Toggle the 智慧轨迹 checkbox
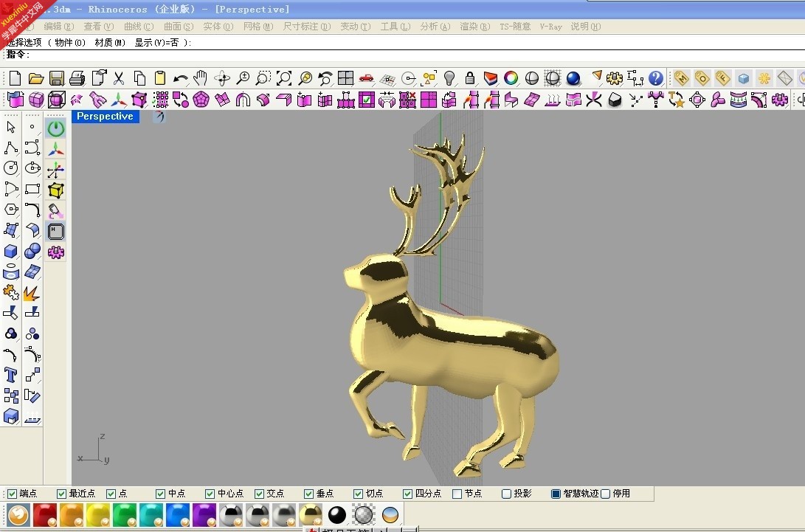The height and width of the screenshot is (532, 805). coord(556,494)
